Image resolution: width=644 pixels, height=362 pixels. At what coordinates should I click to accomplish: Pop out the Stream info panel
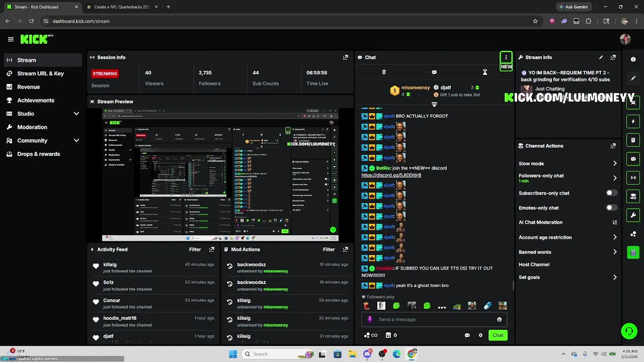(x=613, y=57)
